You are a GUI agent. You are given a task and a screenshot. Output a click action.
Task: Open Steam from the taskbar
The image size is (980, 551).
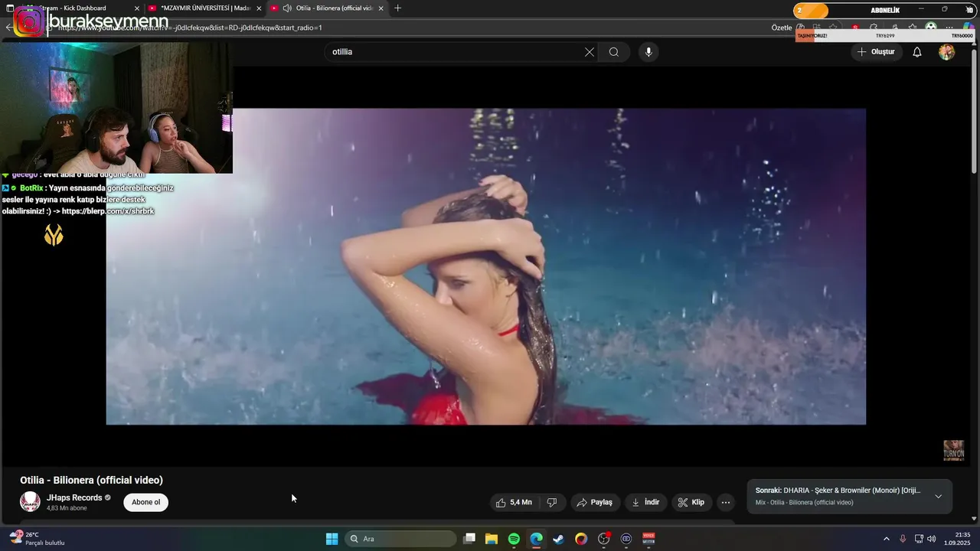(559, 539)
